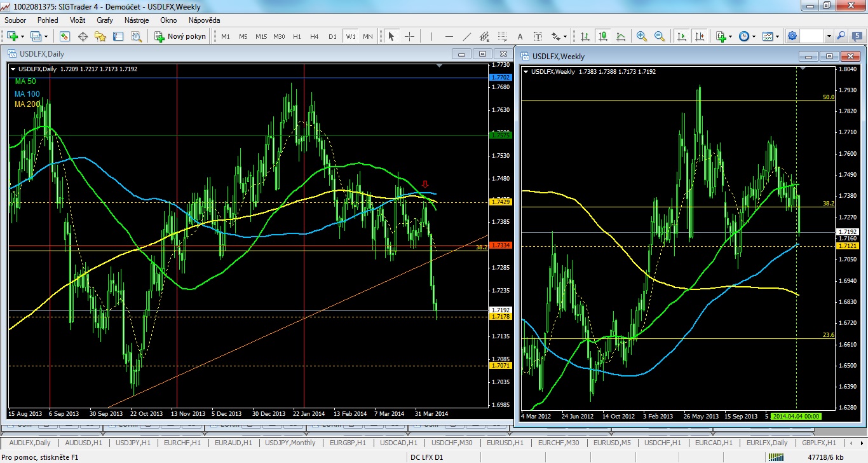Image resolution: width=868 pixels, height=463 pixels.
Task: Switch timeframe to H4
Action: tap(315, 37)
